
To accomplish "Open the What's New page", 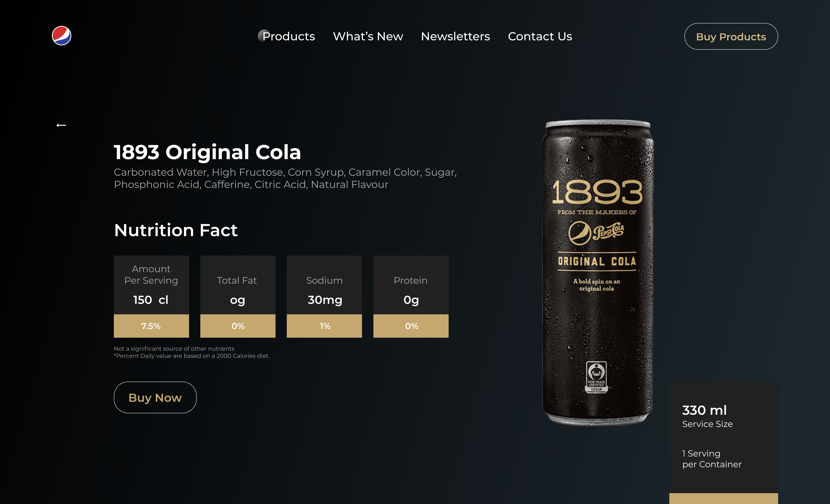I will 368,36.
